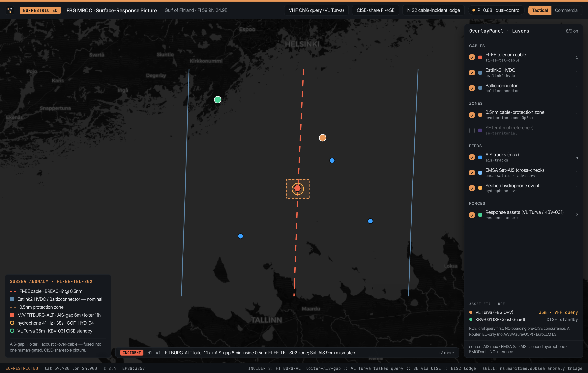Disable the 0.5nm cable-protection zone layer
This screenshot has height=373, width=588.
point(472,115)
